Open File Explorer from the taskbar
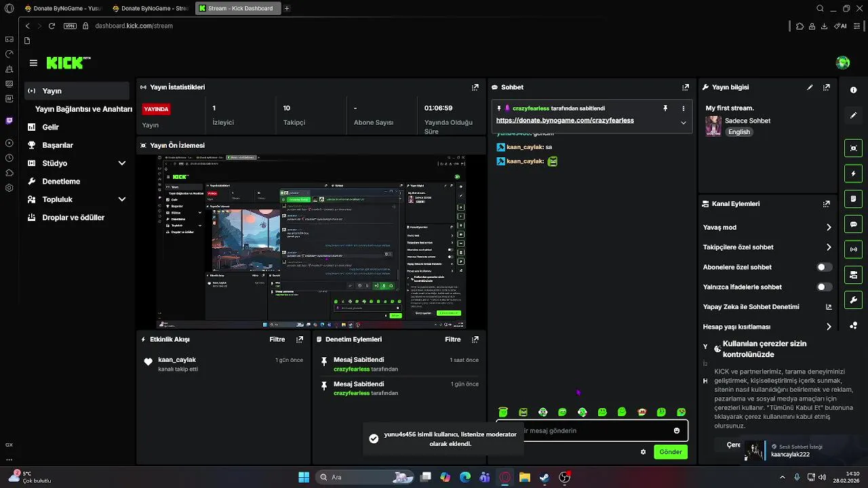 525,477
